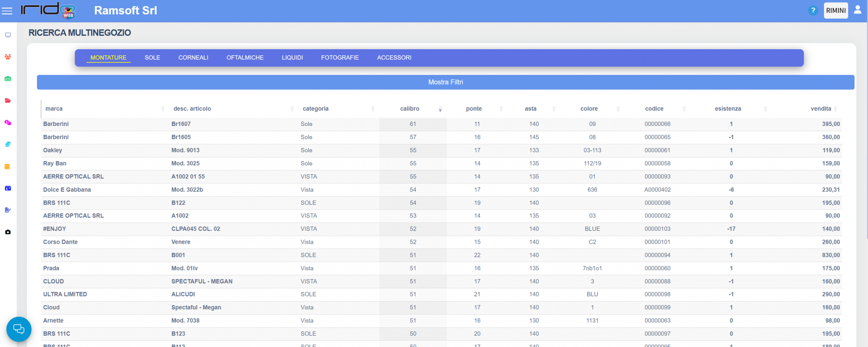The height and width of the screenshot is (347, 868).
Task: Open the user profile icon
Action: 857,10
